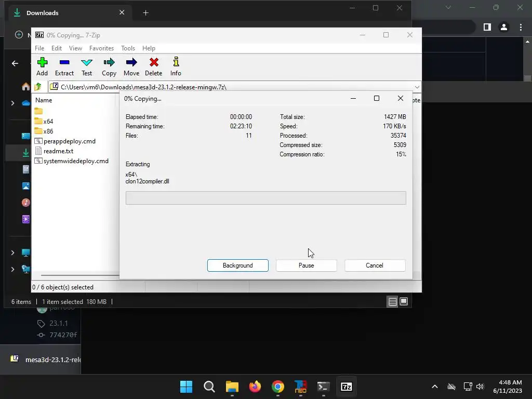Switch Explorer to large thumbnails view

[x=404, y=302]
